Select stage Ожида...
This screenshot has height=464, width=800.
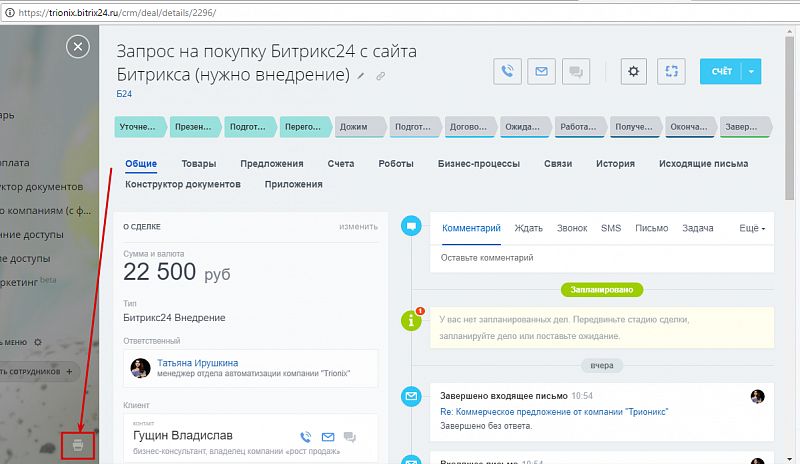click(526, 127)
